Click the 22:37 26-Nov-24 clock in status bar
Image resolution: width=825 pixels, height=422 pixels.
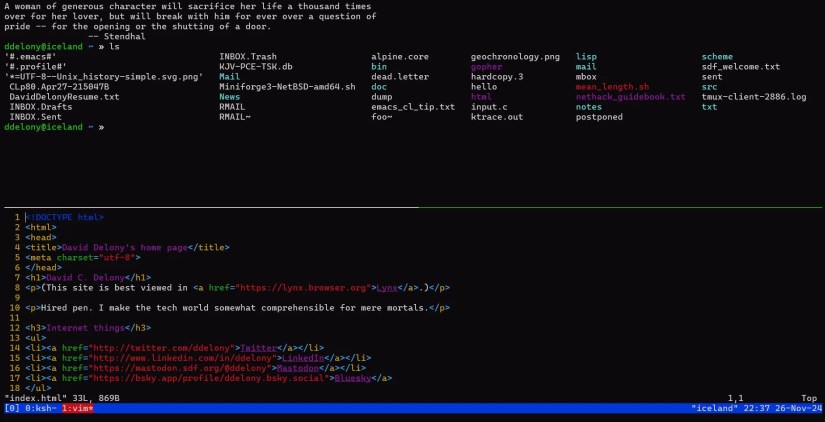[x=782, y=408]
